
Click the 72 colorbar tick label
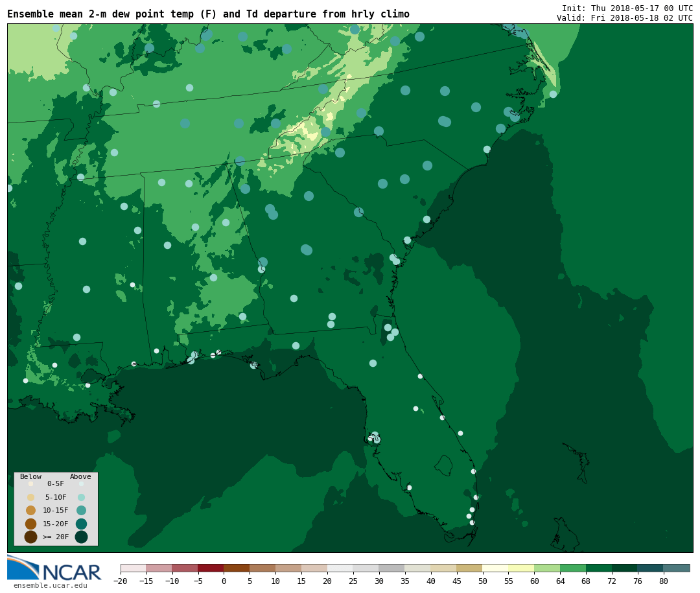pos(612,581)
